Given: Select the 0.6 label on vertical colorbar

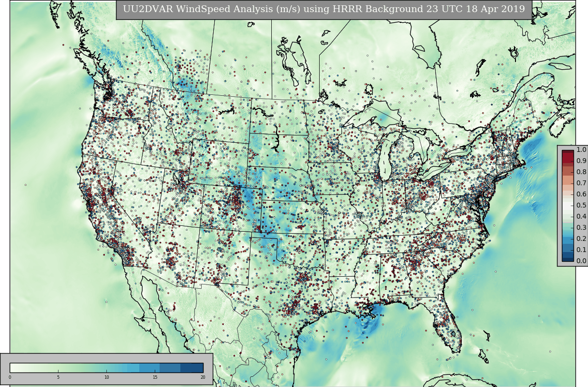Looking at the screenshot, I should [x=581, y=194].
